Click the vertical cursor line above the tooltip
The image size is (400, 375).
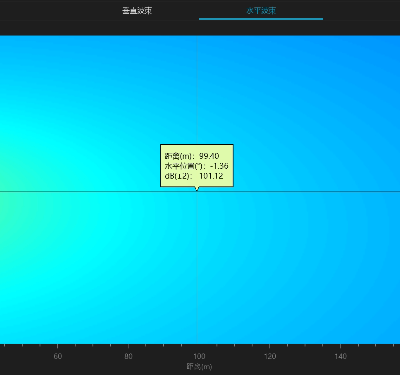tap(197, 90)
